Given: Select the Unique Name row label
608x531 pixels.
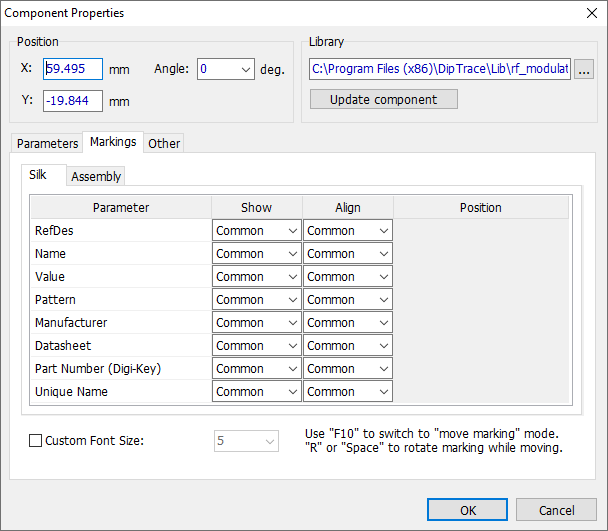Looking at the screenshot, I should pyautogui.click(x=71, y=391).
